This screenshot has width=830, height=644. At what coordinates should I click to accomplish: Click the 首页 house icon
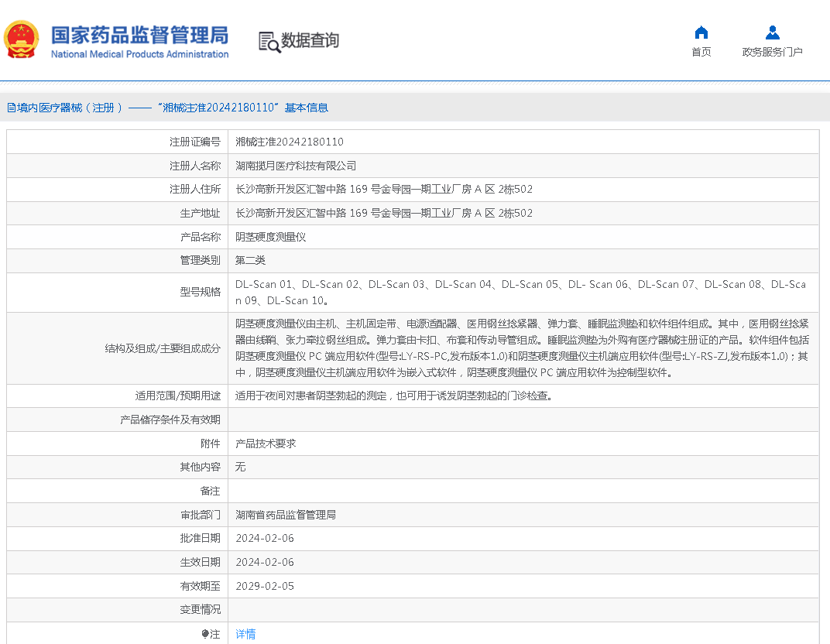(x=701, y=33)
